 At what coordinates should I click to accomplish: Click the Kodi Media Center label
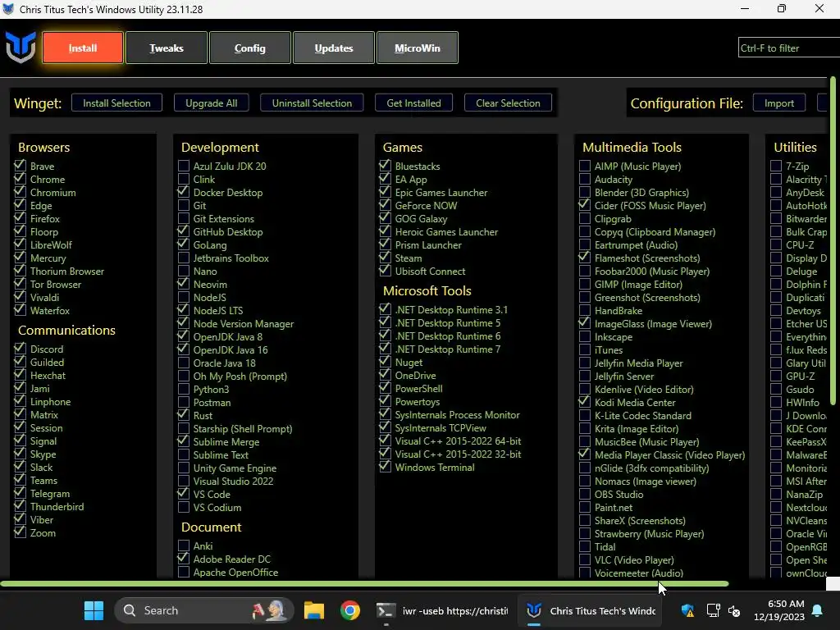[635, 402]
